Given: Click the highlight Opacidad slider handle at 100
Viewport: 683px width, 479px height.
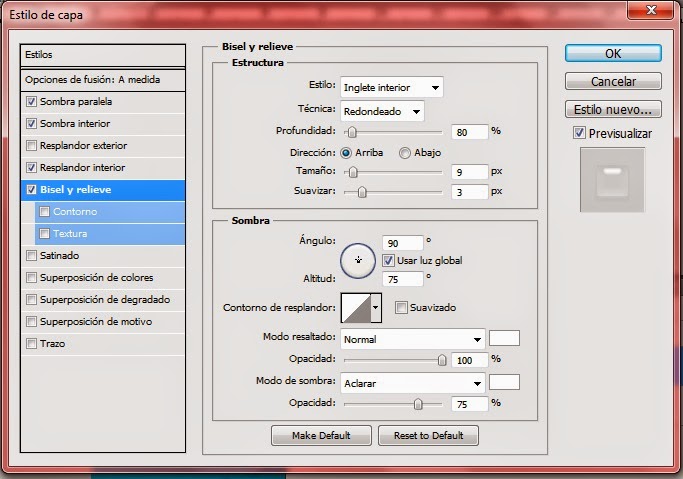Looking at the screenshot, I should [x=442, y=360].
